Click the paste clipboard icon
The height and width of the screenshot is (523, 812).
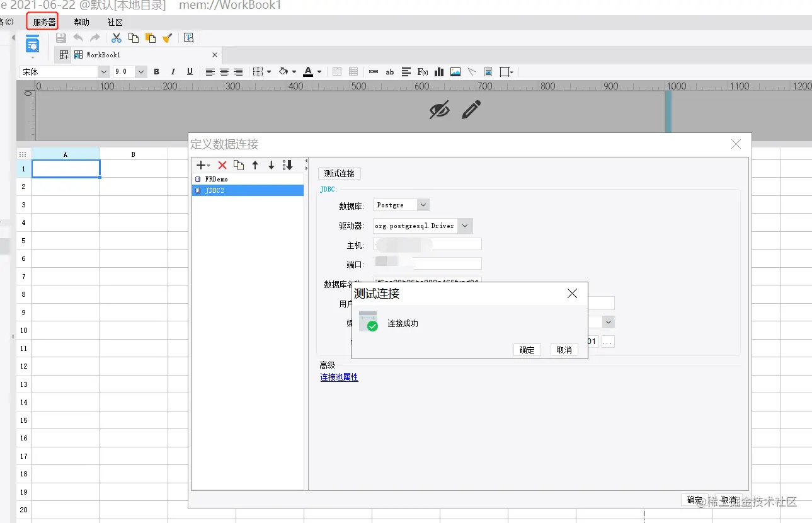150,38
